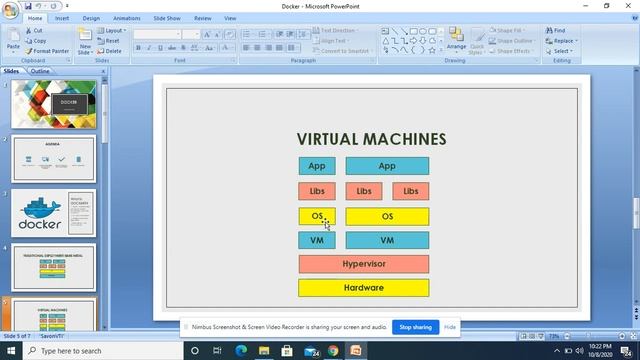Click the Find command in Editing group
This screenshot has height=360, width=640.
tap(556, 31)
